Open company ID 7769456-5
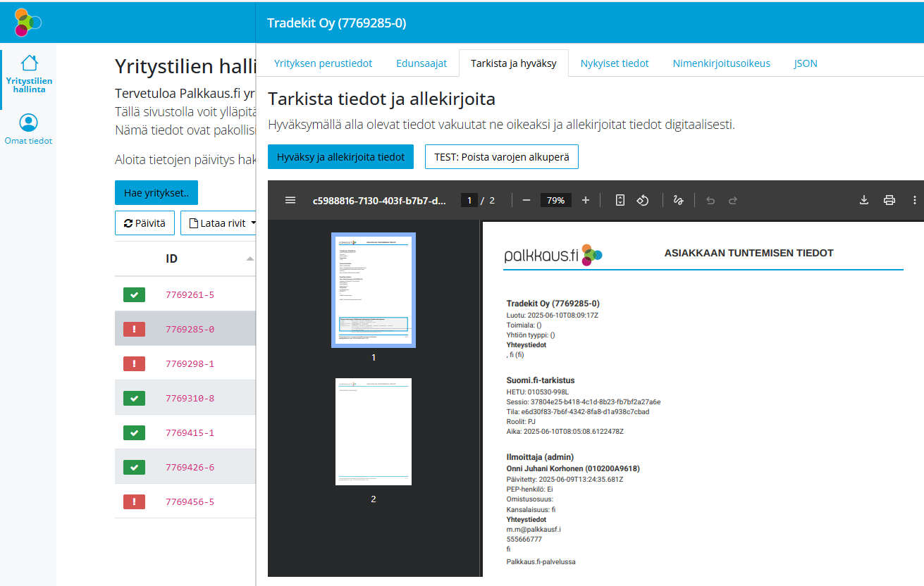The height and width of the screenshot is (586, 924). 190,501
